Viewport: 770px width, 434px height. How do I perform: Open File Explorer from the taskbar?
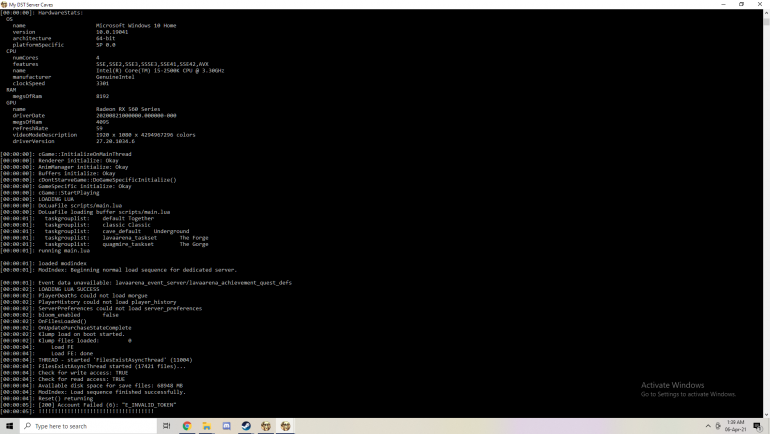pos(206,426)
